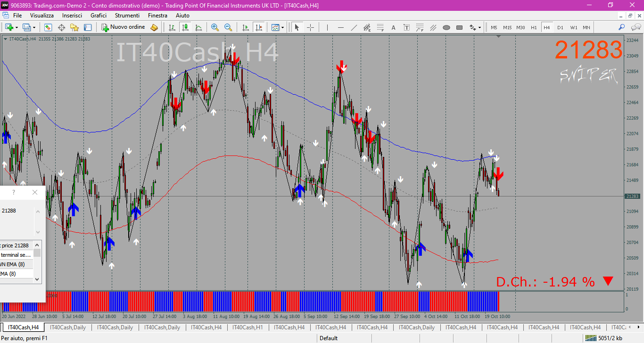Switch timeframe to M30

520,27
